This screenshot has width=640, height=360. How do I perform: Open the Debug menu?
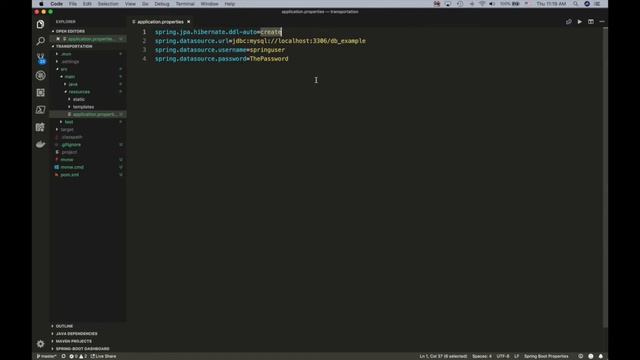click(x=162, y=4)
